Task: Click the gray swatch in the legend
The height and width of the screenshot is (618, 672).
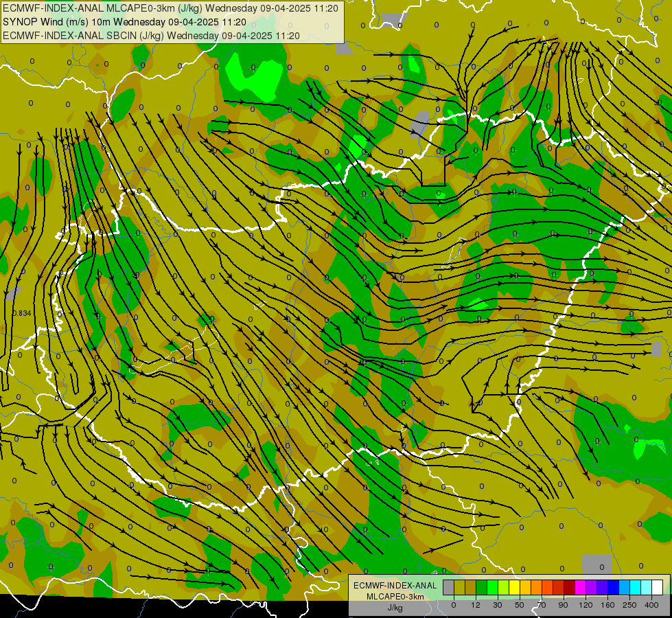Action: pos(448,587)
